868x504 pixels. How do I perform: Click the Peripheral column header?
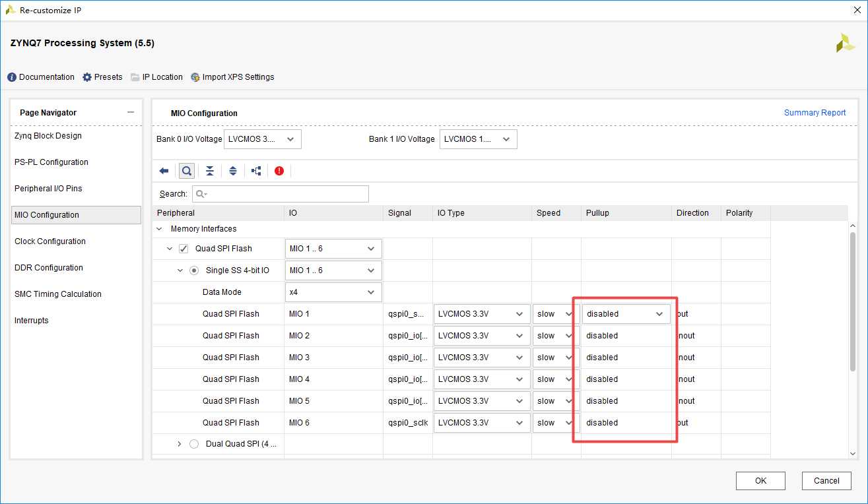[218, 213]
